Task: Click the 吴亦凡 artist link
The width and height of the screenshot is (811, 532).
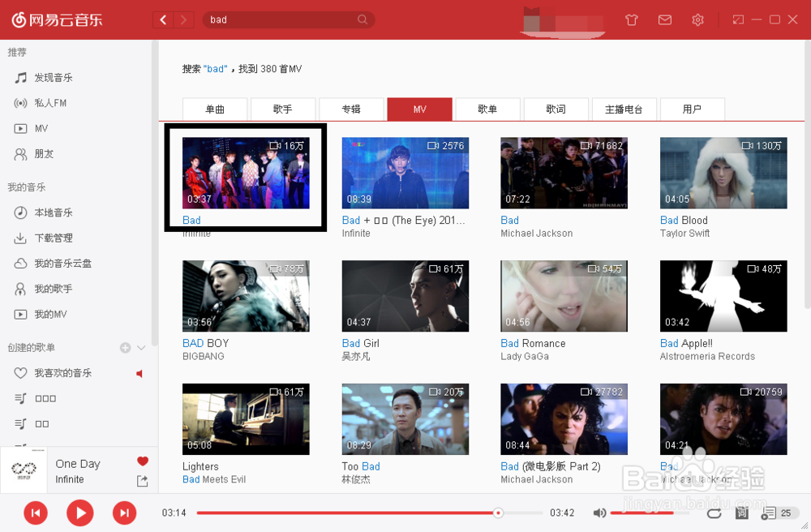Action: (356, 356)
